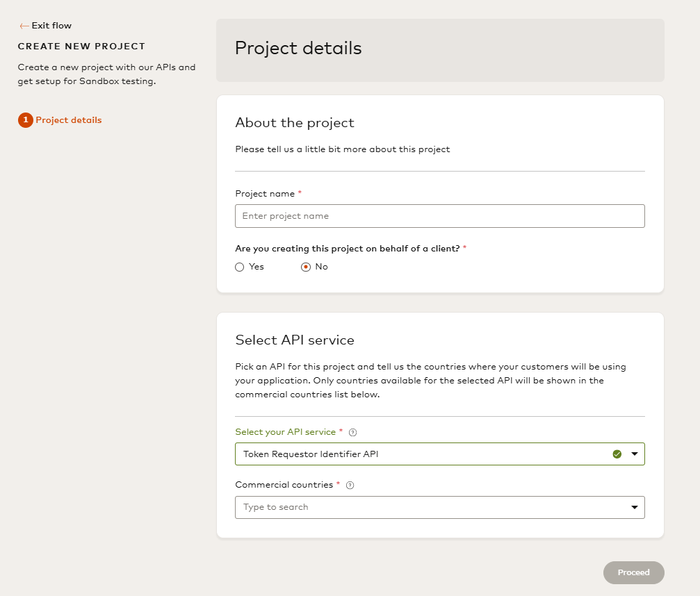Click the Select your API service label

click(285, 432)
